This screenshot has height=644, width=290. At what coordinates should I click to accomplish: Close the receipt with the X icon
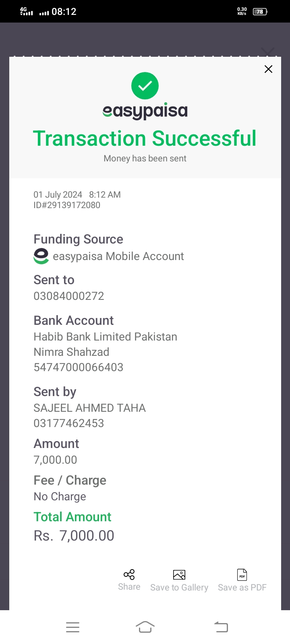coord(268,69)
